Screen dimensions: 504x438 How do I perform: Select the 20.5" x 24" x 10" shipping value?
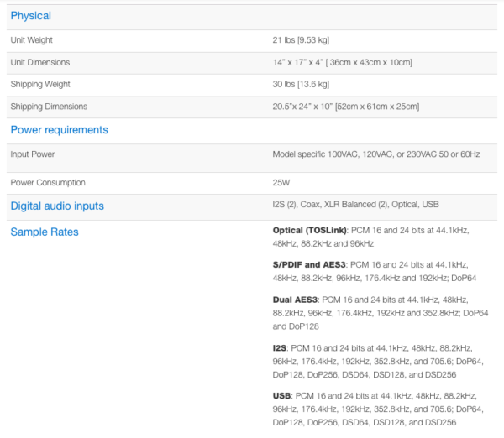pyautogui.click(x=345, y=107)
